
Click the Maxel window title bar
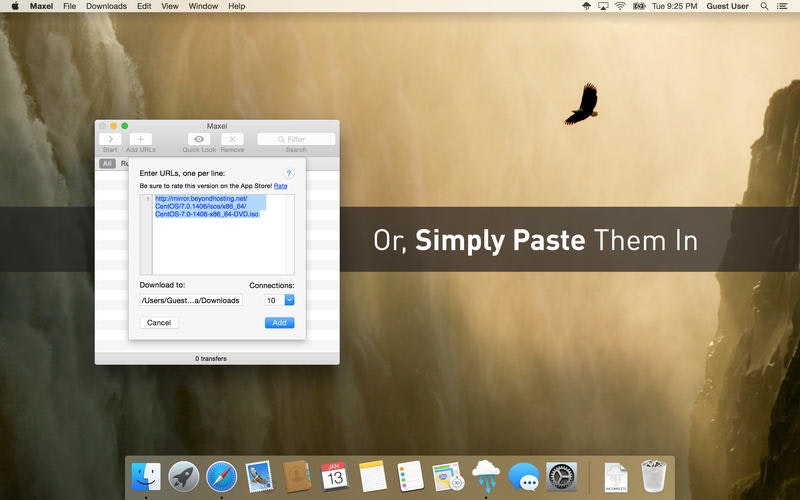[x=217, y=126]
